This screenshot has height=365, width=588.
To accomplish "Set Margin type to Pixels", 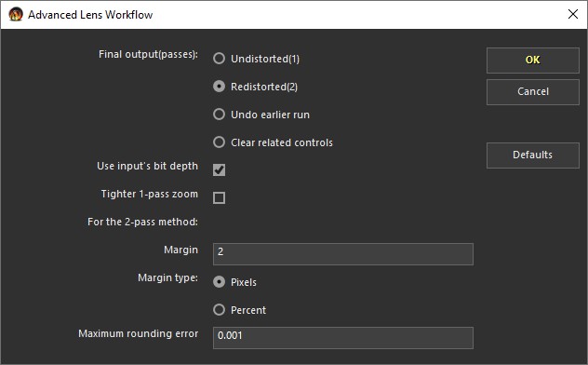I will (219, 282).
